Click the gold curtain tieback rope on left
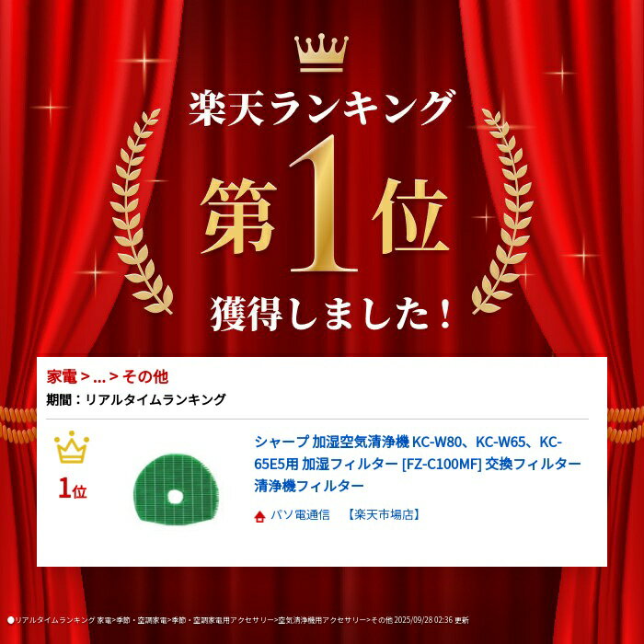Screen dimensions: 644x644 pyautogui.click(x=18, y=424)
